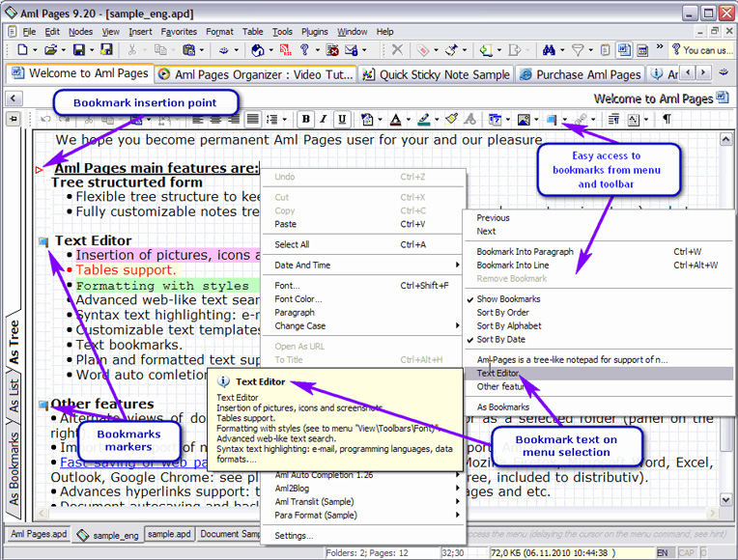Choose Bookmark Into Paragraph menu entry
The width and height of the screenshot is (738, 560).
(525, 252)
